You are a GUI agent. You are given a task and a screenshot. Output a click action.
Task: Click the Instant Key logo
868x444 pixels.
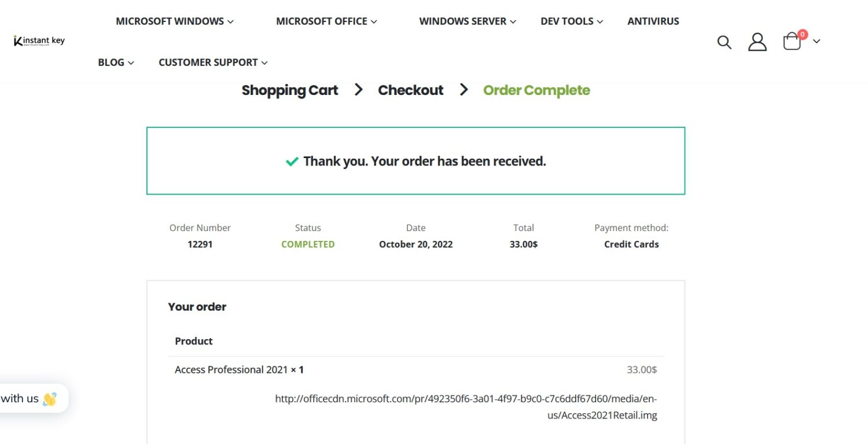coord(39,41)
